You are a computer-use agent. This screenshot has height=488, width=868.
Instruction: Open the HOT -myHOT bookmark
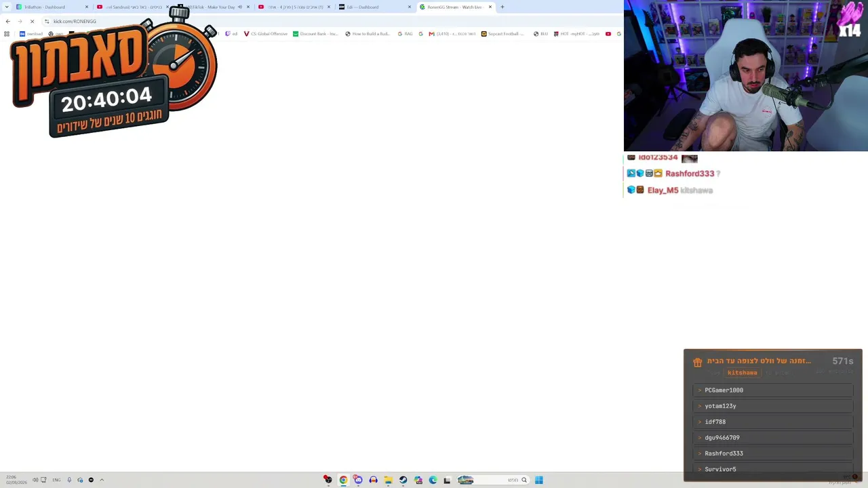coord(576,34)
